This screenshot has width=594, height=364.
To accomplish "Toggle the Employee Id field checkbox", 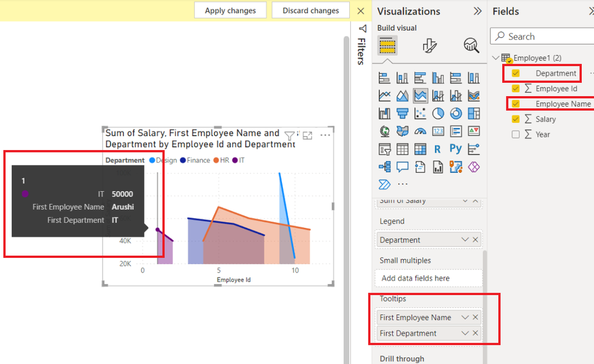I will [x=516, y=89].
